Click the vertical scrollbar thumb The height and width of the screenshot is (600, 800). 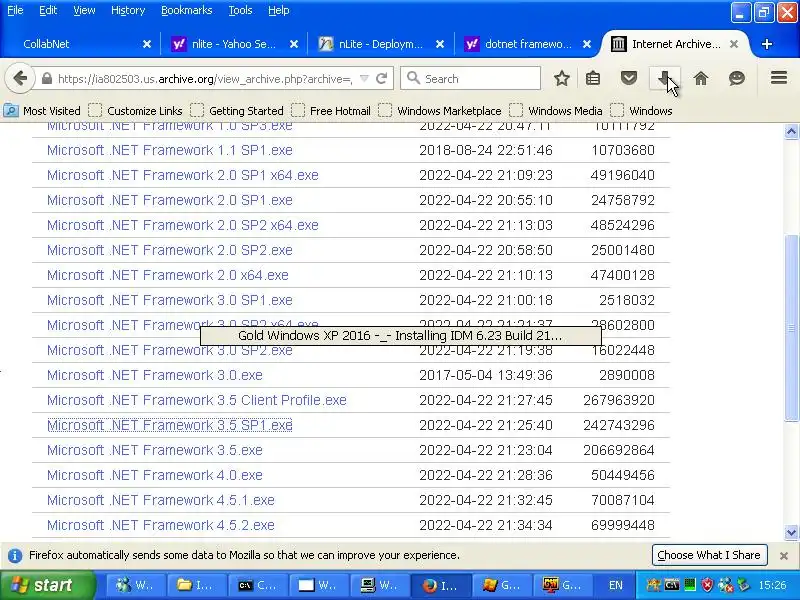click(x=791, y=328)
